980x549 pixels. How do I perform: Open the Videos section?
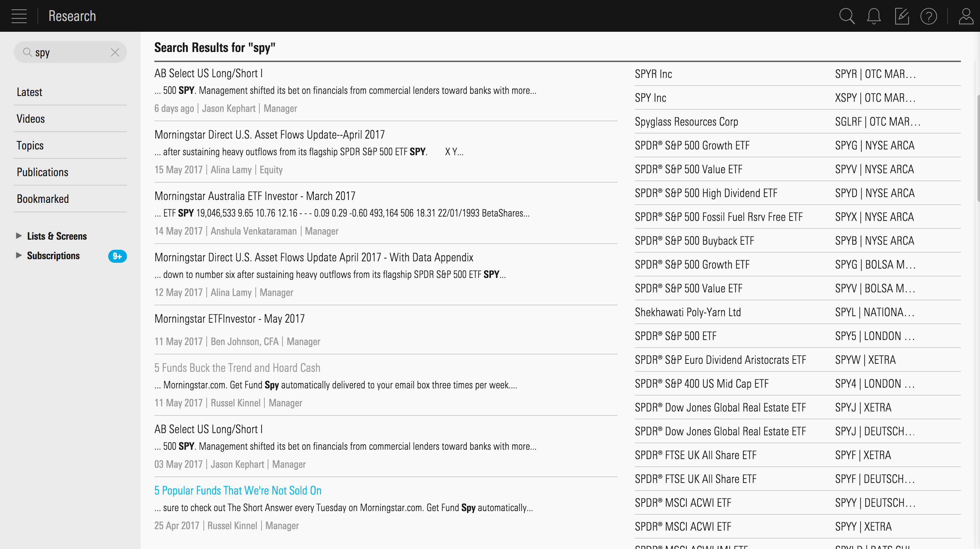[x=70, y=119]
